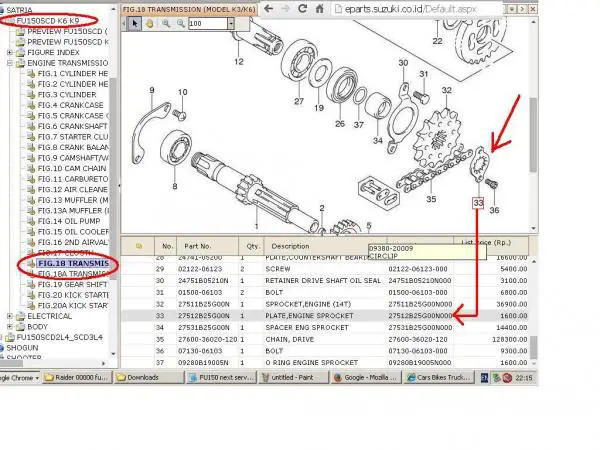The image size is (600, 450).
Task: Select row 33 PLATE,ENGINE SPROCKET
Action: point(325,316)
